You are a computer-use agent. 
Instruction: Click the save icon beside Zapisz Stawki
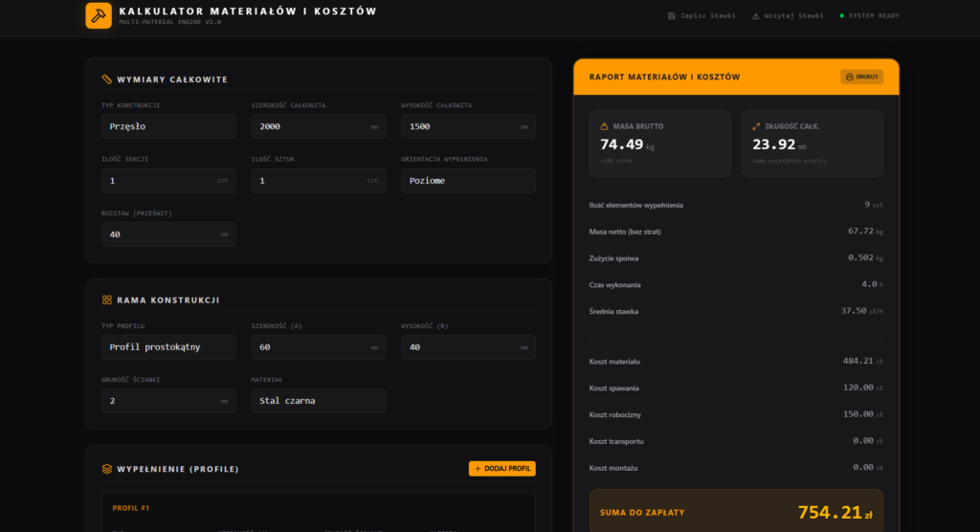(671, 15)
